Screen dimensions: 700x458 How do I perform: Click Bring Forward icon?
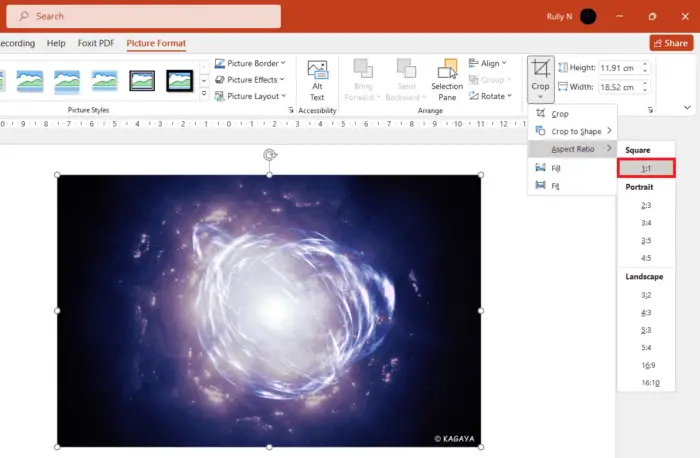pyautogui.click(x=362, y=68)
